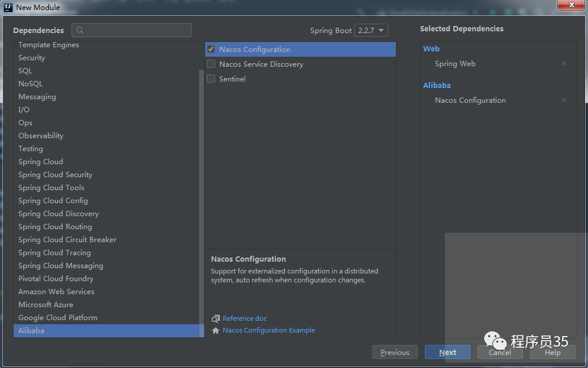This screenshot has height=368, width=588.
Task: Open the Spring Boot version dropdown
Action: 371,30
